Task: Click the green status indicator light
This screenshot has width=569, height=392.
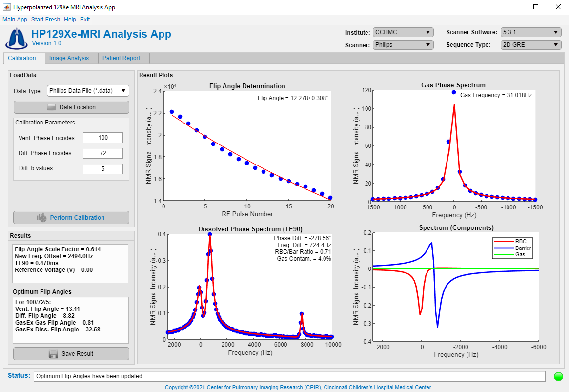Action: 558,376
